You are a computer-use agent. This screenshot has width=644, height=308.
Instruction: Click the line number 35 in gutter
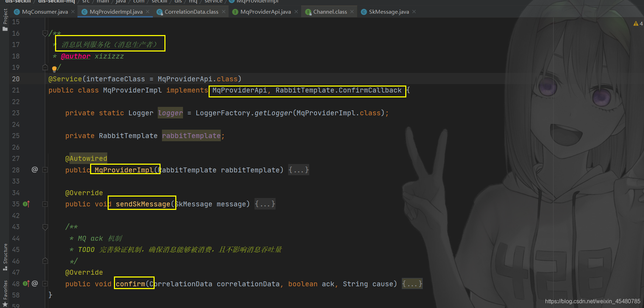[x=16, y=204]
